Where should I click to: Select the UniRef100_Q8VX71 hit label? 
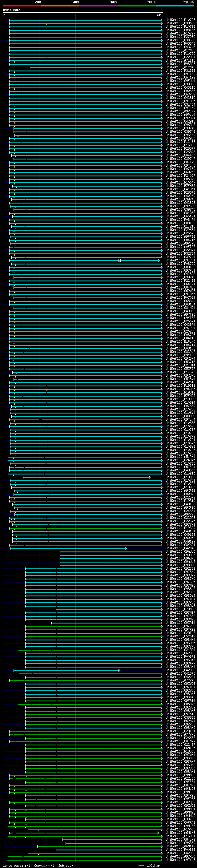(x=180, y=545)
